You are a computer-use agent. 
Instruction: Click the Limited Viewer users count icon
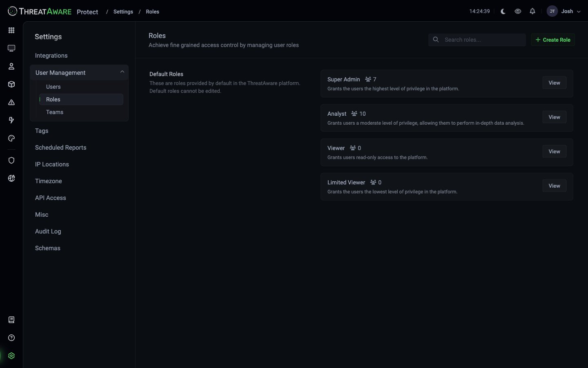[373, 182]
